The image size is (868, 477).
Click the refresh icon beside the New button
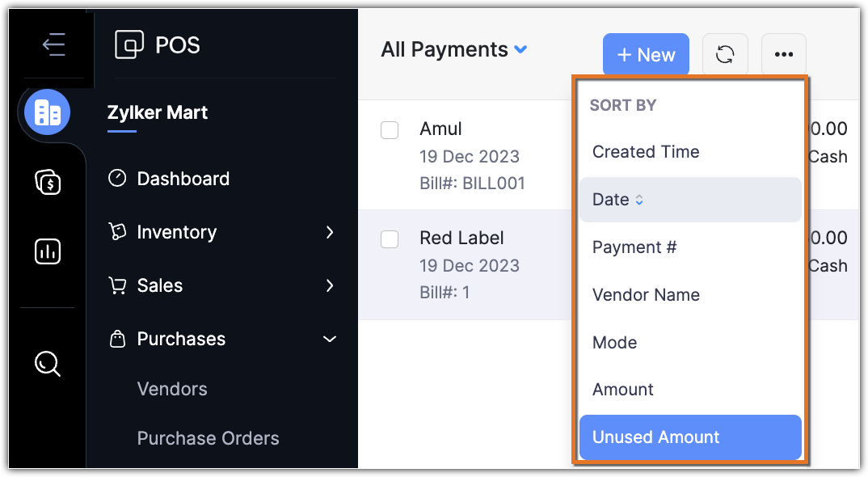click(x=725, y=55)
